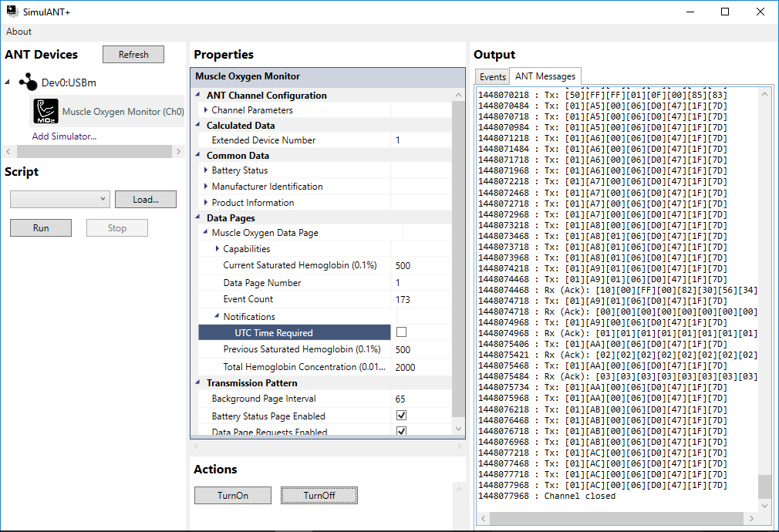Click the Properties panel vertical scrollbar
The image size is (779, 532).
coord(458,258)
